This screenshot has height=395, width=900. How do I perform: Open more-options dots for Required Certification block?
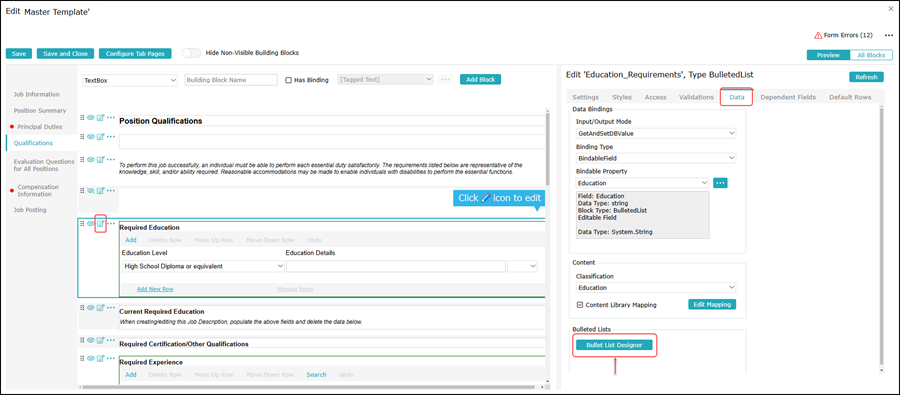[111, 340]
